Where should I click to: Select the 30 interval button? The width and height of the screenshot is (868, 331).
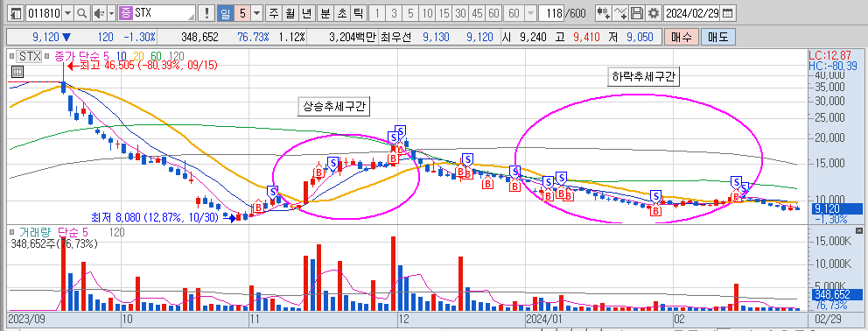(460, 13)
